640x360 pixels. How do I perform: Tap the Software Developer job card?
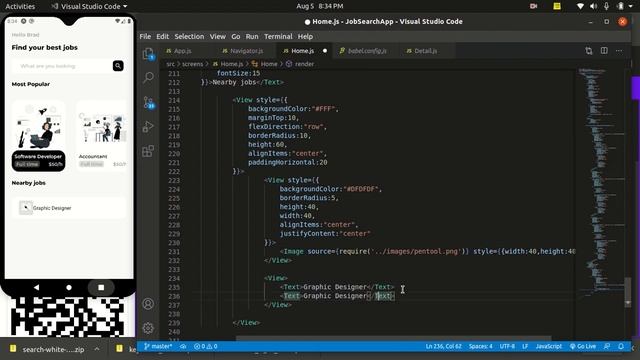(38, 136)
